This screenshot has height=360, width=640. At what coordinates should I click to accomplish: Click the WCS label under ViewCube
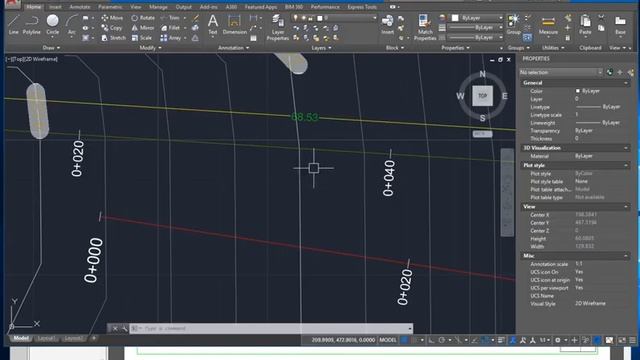click(482, 134)
